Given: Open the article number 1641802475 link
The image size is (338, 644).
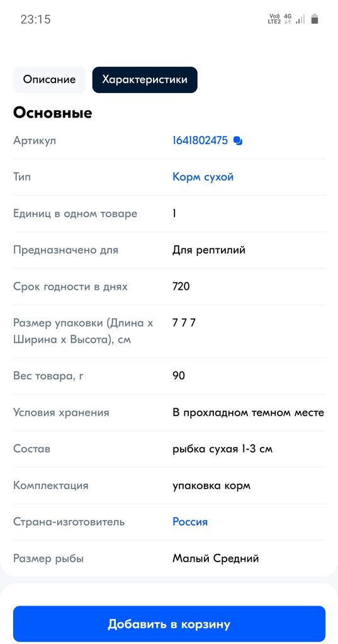Looking at the screenshot, I should pos(200,141).
